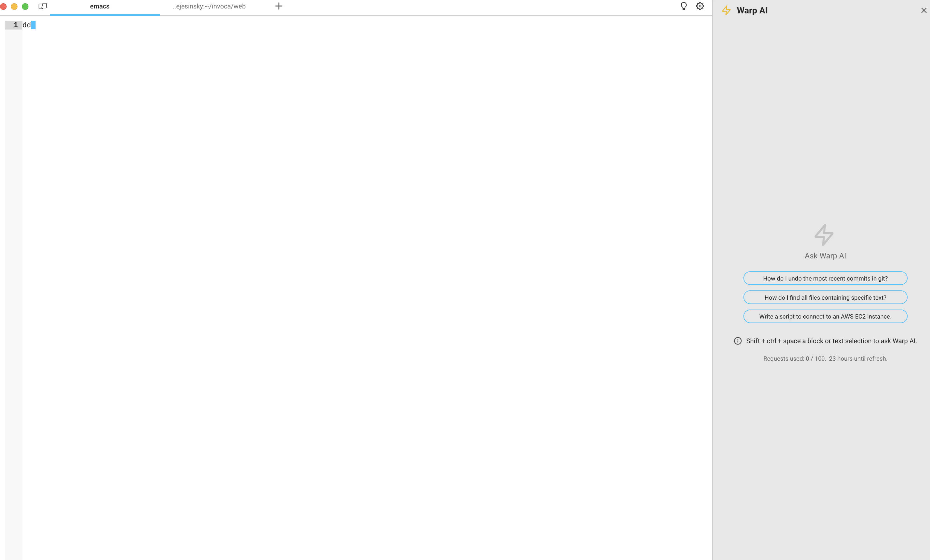Viewport: 930px width, 560px height.
Task: Click the Requests used status text
Action: point(825,358)
